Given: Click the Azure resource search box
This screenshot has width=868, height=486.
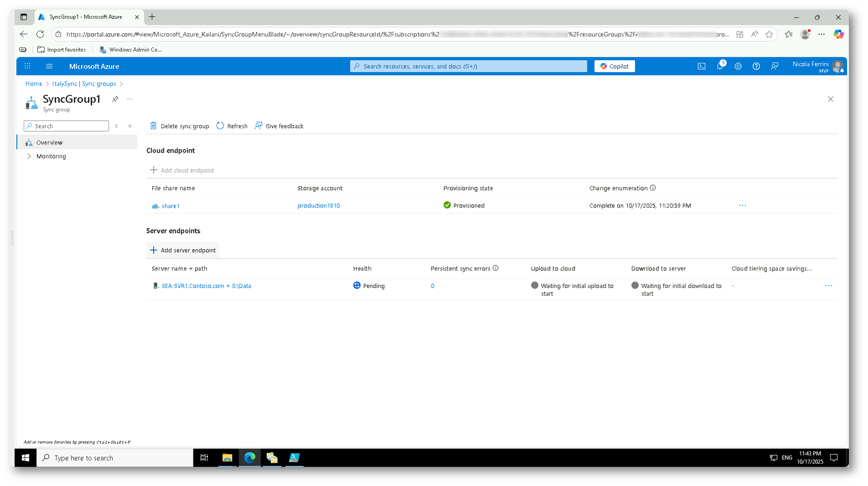Looking at the screenshot, I should 468,66.
